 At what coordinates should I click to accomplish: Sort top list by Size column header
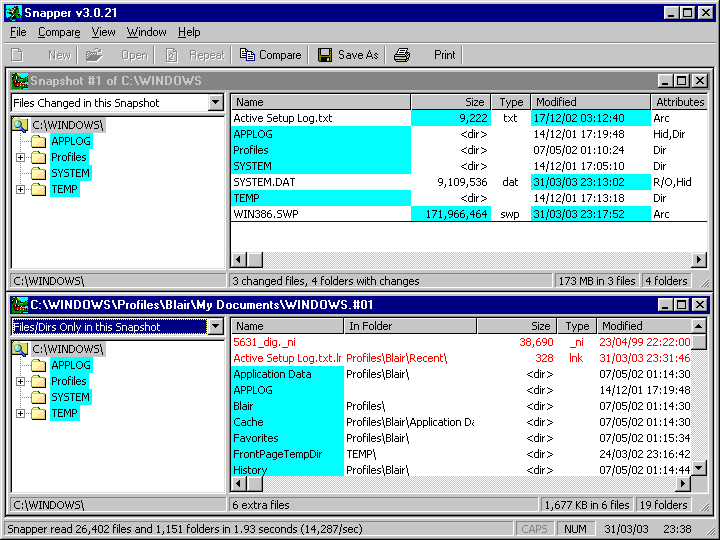coord(451,102)
